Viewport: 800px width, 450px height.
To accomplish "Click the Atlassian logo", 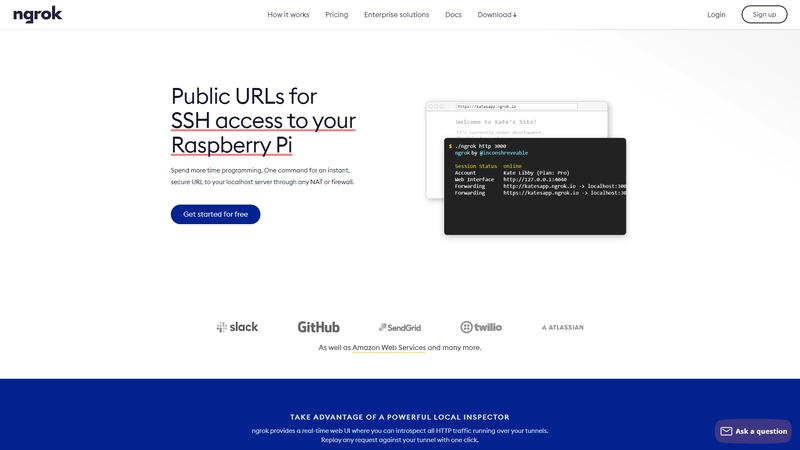I will tap(563, 328).
